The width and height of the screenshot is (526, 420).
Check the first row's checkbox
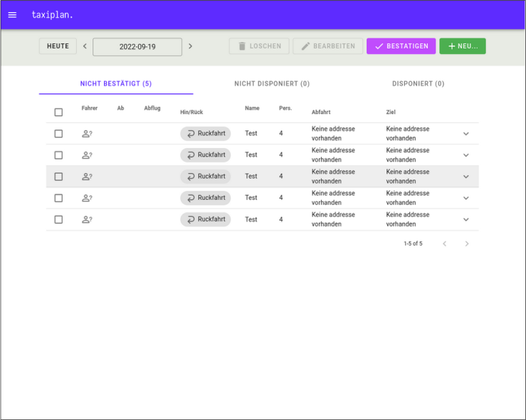pyautogui.click(x=58, y=134)
